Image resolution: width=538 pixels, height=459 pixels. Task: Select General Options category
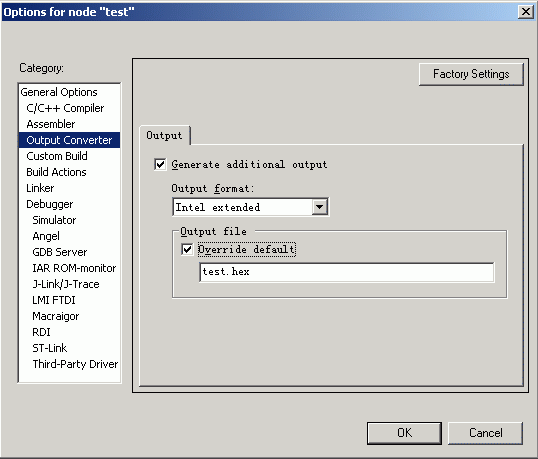click(59, 92)
